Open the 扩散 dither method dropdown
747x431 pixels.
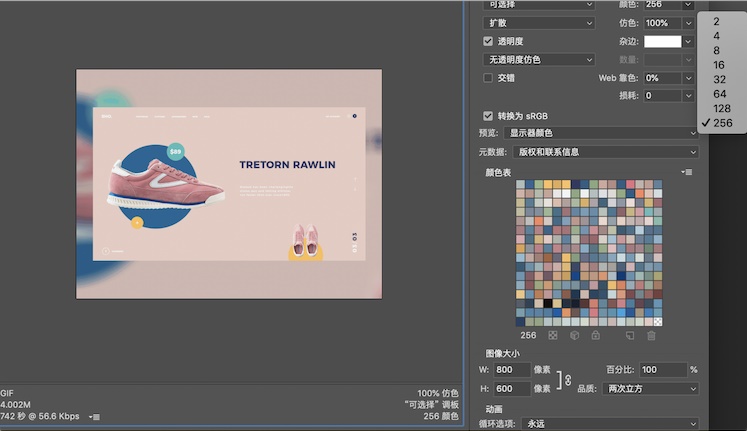[539, 23]
